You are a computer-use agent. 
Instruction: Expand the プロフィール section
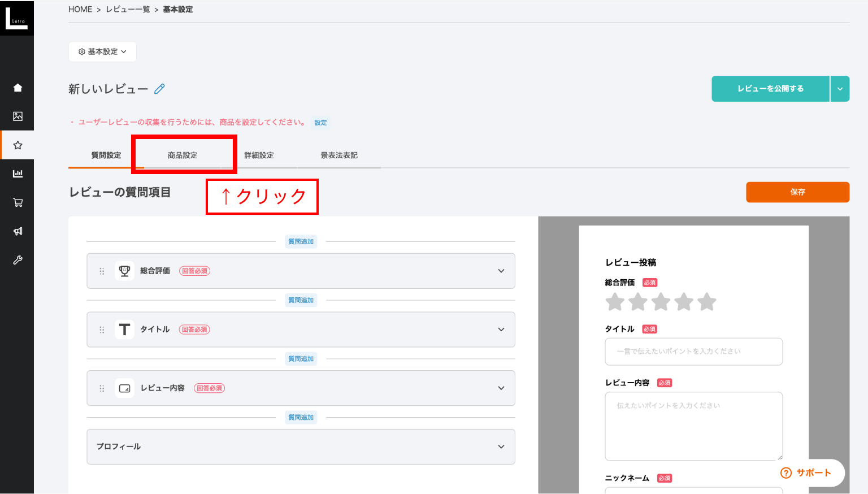coord(501,447)
